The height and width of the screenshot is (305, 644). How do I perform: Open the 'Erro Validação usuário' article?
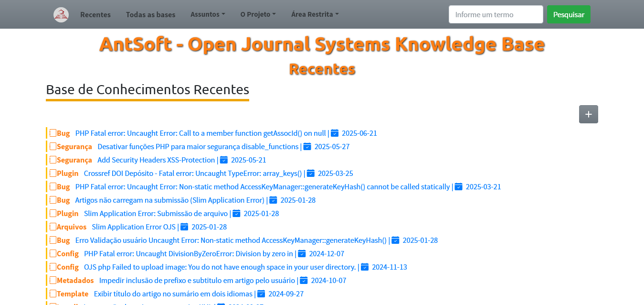coord(231,240)
